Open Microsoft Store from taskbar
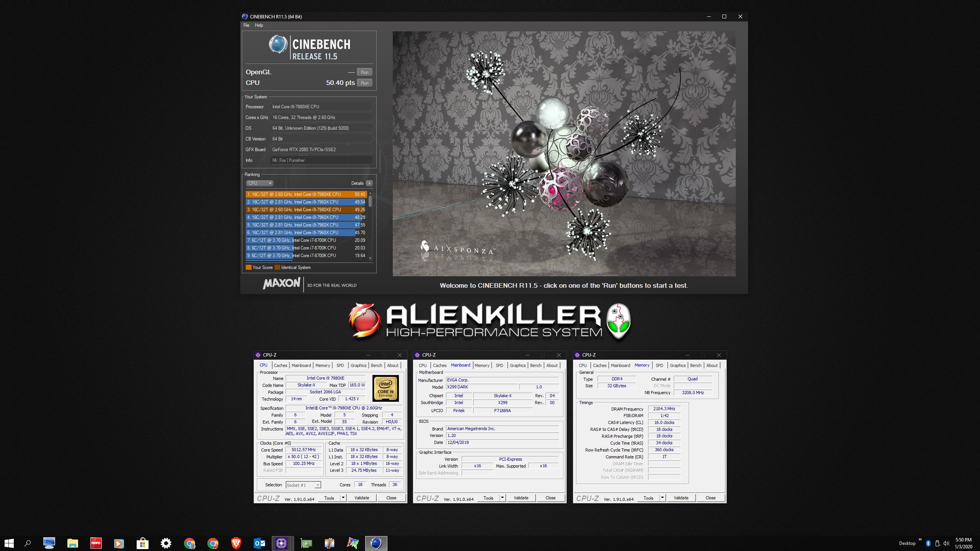Image resolution: width=980 pixels, height=551 pixels. tap(142, 543)
